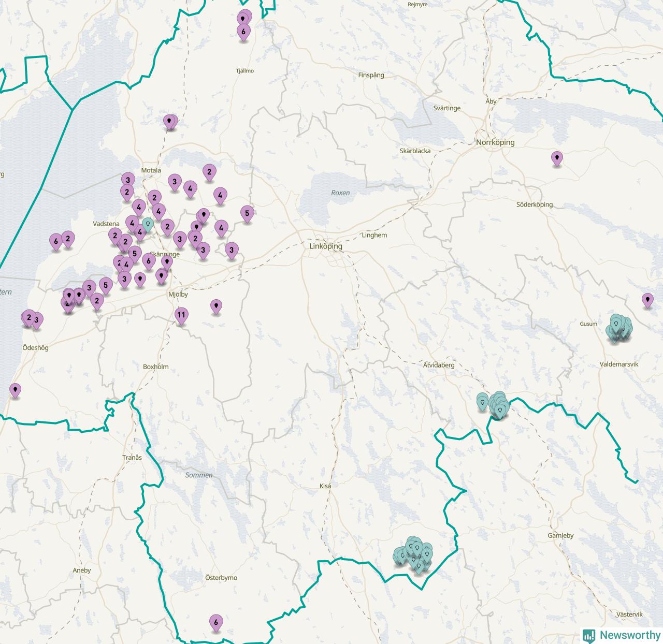Screen dimensions: 663x644
Task: Select marker 6 above the Skänninge label
Action: pyautogui.click(x=149, y=262)
